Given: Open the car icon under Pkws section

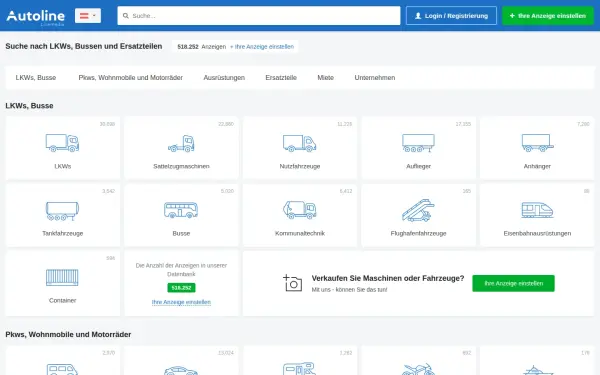Looking at the screenshot, I should tap(181, 370).
